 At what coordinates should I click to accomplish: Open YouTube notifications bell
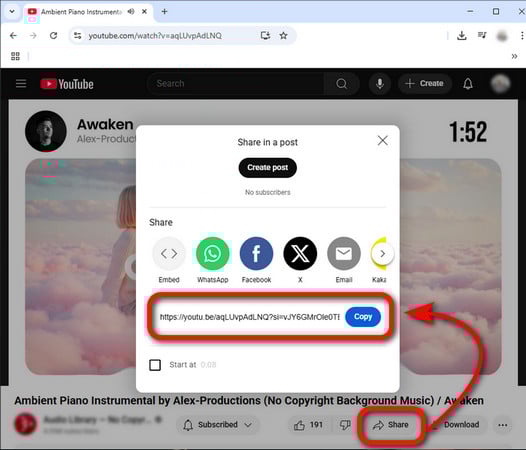468,84
